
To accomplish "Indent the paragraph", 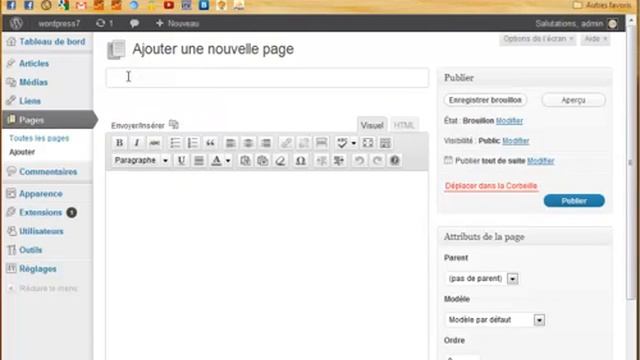I will (339, 160).
